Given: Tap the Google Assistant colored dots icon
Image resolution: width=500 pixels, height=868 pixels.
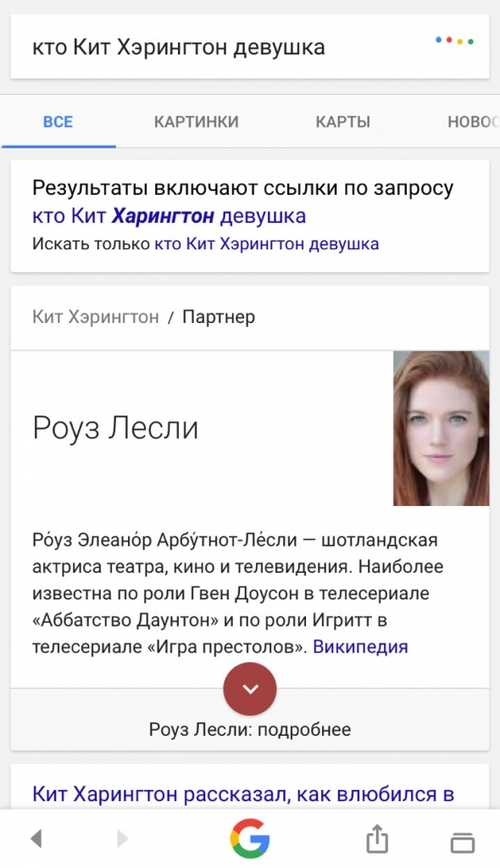Looking at the screenshot, I should 454,41.
